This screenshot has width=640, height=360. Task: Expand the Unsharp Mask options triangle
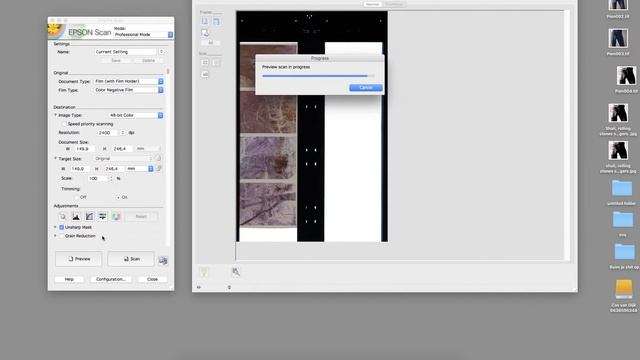point(56,227)
